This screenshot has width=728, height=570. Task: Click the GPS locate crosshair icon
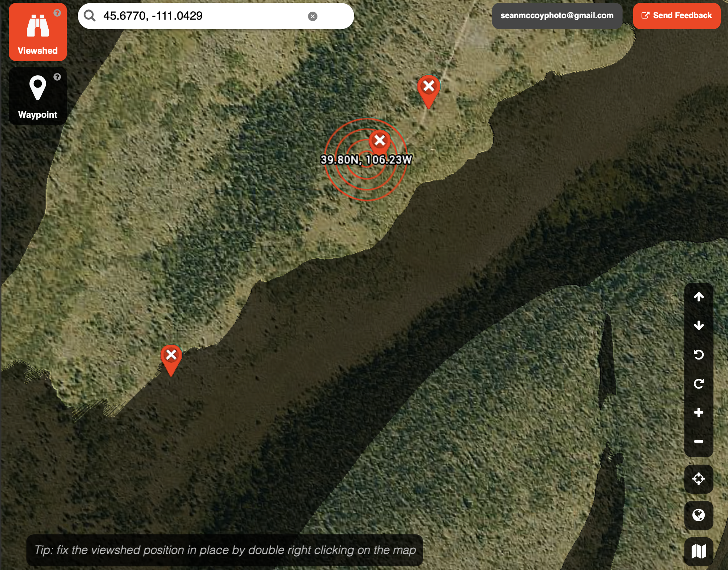pyautogui.click(x=699, y=479)
